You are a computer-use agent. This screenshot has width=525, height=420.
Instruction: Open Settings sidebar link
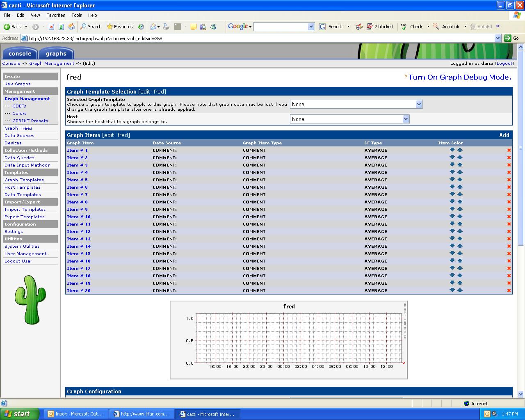pyautogui.click(x=14, y=232)
